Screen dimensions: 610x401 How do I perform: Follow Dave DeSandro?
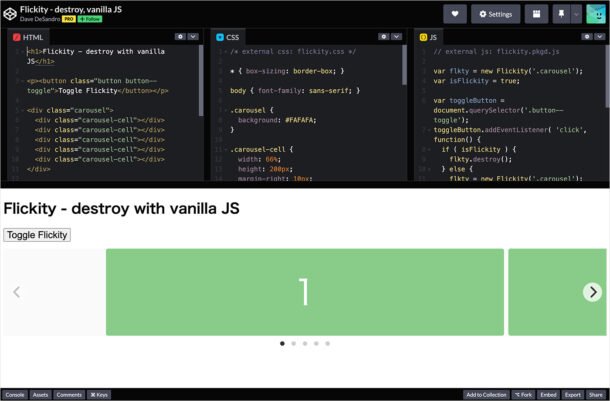[90, 19]
